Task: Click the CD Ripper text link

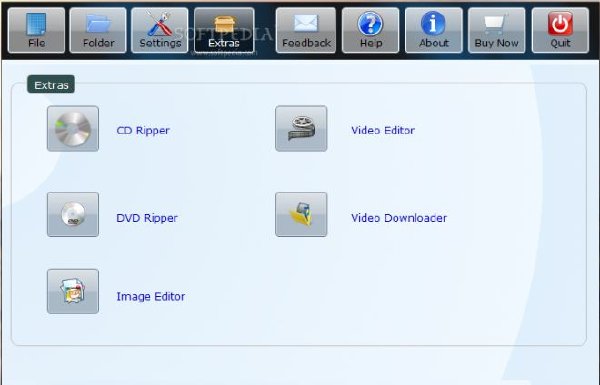Action: pyautogui.click(x=143, y=131)
